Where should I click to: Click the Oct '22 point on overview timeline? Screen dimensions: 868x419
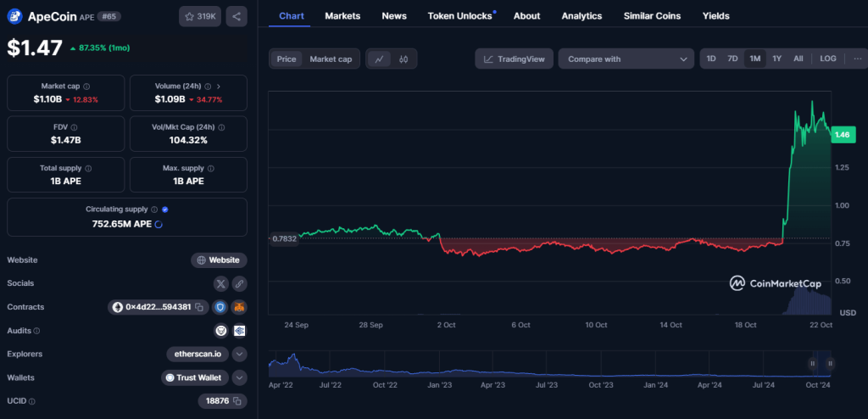385,384
